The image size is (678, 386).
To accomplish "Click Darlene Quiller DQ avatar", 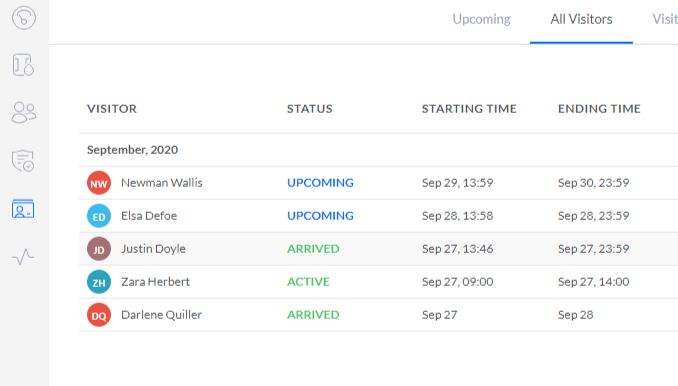I will coord(99,315).
